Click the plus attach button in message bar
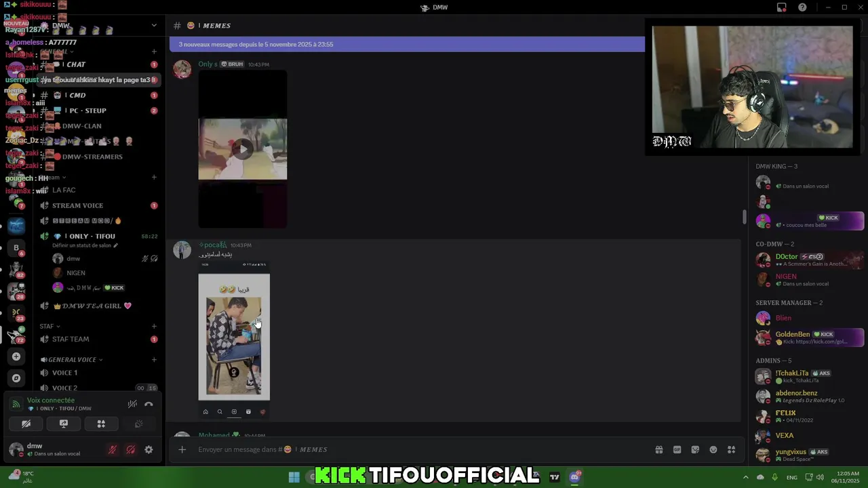The width and height of the screenshot is (868, 488). (182, 449)
